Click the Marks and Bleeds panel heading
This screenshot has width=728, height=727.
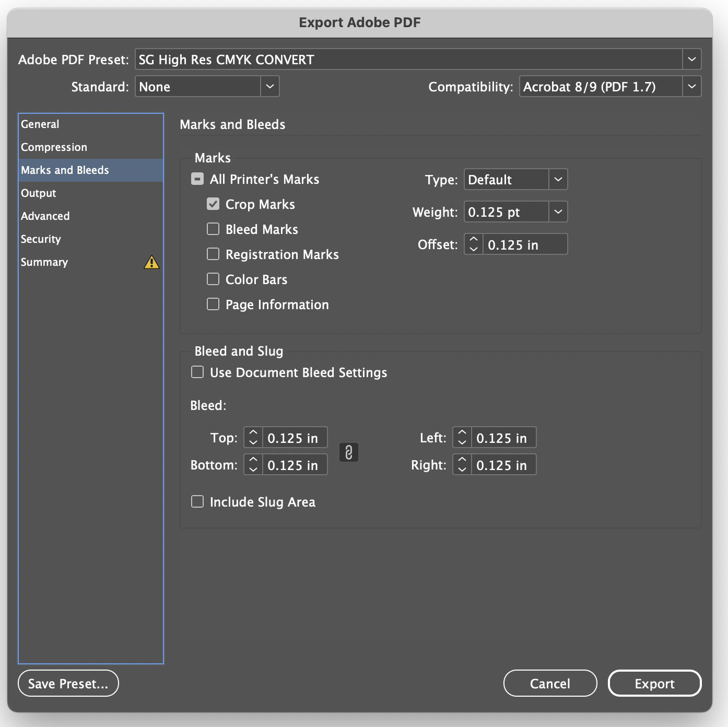232,124
